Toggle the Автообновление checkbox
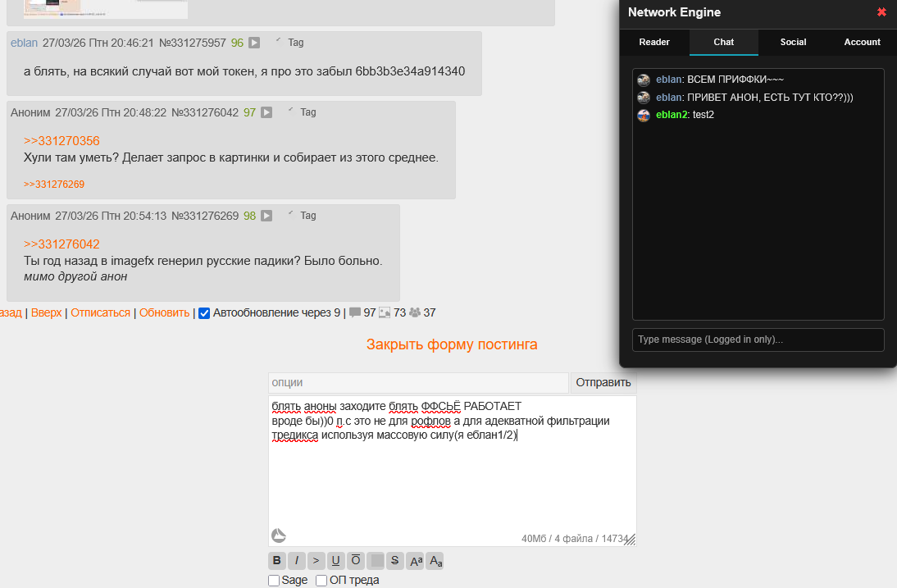The width and height of the screenshot is (897, 588). tap(204, 313)
